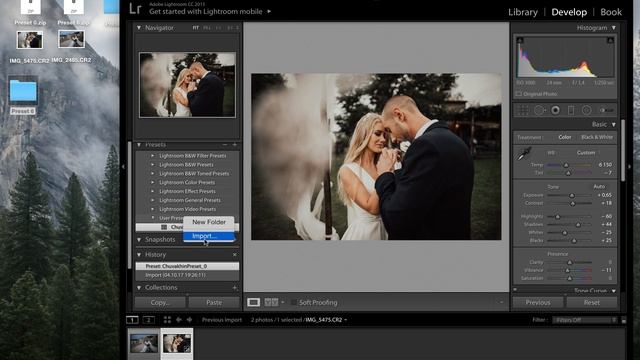
Task: Click the Reset button
Action: (592, 302)
